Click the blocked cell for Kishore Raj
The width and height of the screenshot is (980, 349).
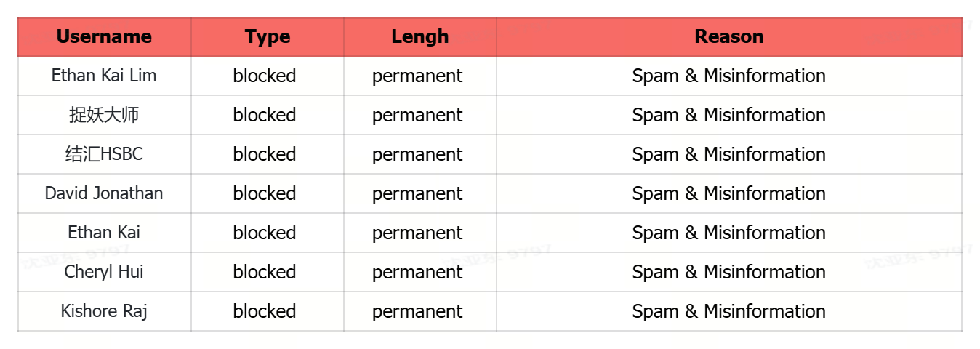265,311
